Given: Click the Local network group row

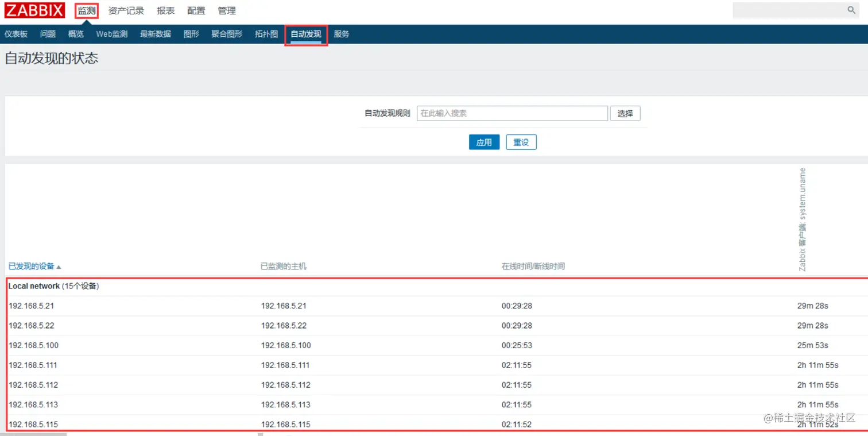Looking at the screenshot, I should (x=436, y=286).
